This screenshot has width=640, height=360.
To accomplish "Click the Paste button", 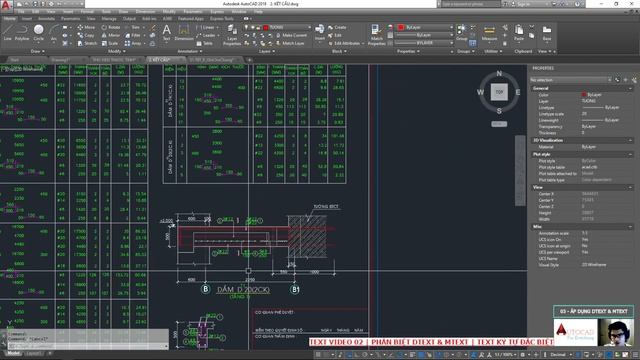I will click(x=519, y=32).
